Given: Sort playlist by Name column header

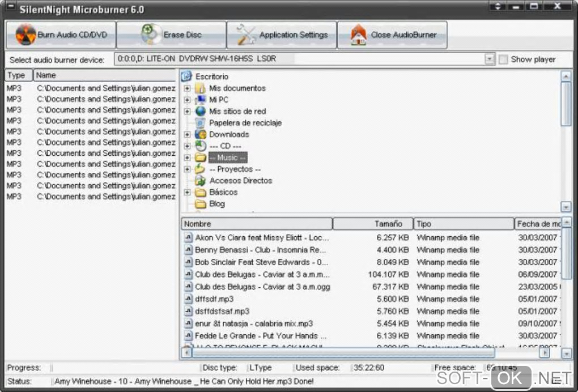Looking at the screenshot, I should [105, 75].
